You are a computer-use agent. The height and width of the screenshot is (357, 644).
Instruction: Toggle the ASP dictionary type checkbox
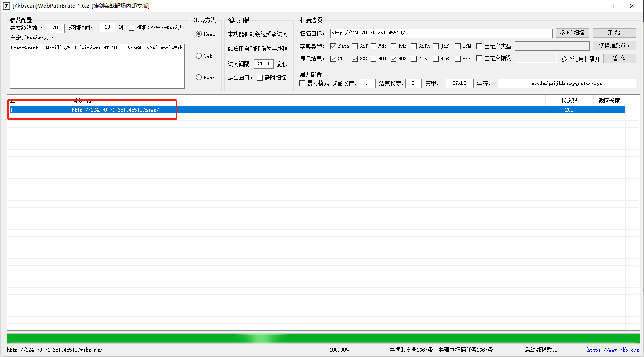click(x=355, y=46)
